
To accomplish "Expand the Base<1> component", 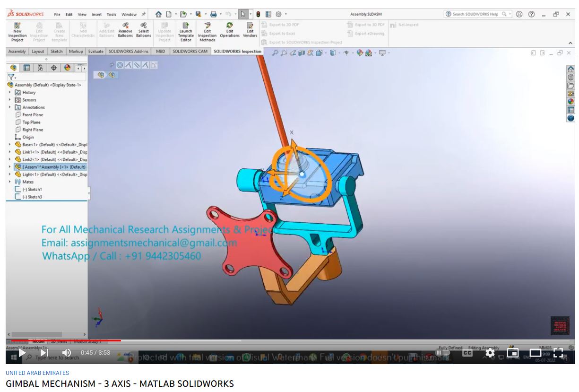I will (x=9, y=144).
